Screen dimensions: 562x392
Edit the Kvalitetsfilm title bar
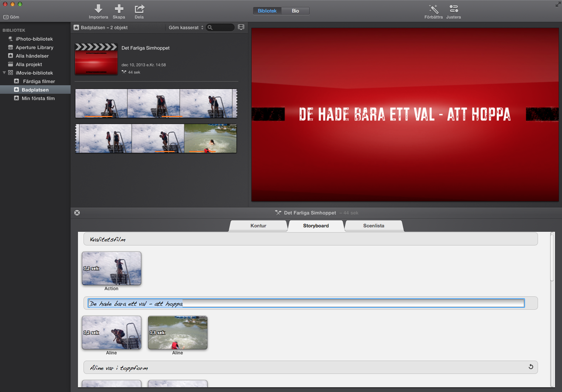pyautogui.click(x=310, y=239)
